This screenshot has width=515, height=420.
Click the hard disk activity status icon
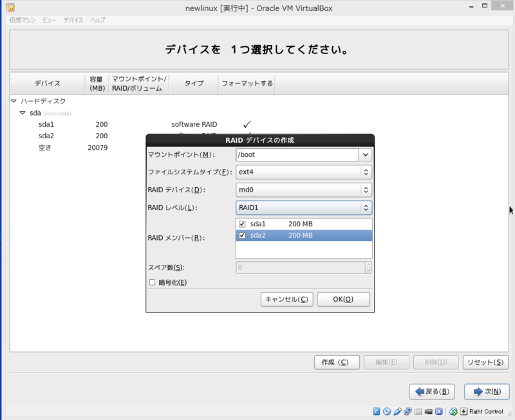(x=377, y=412)
